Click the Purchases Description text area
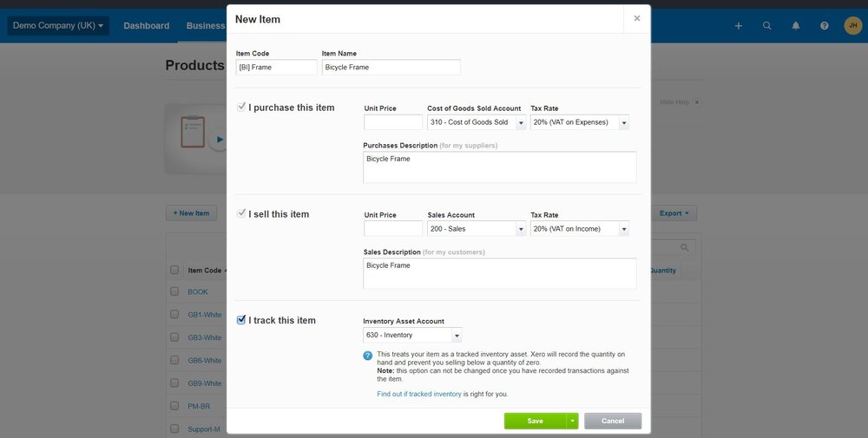 pos(500,167)
